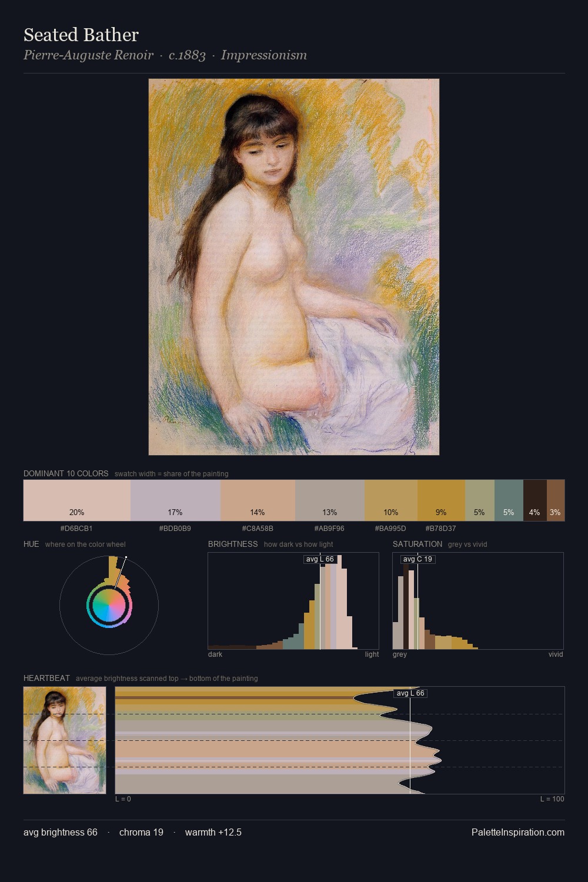This screenshot has height=882, width=588.
Task: Click the 'light' axis label
Action: pos(372,654)
